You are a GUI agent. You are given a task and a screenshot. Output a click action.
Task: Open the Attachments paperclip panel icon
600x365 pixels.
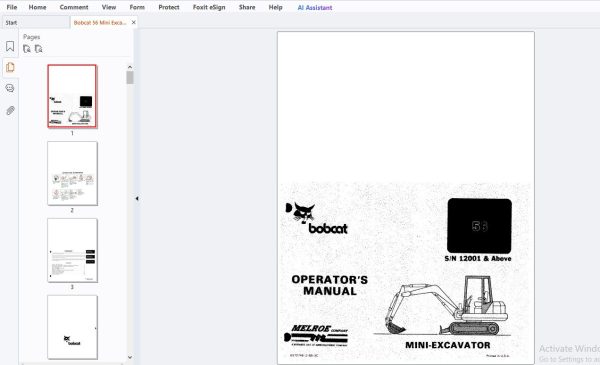[10, 111]
